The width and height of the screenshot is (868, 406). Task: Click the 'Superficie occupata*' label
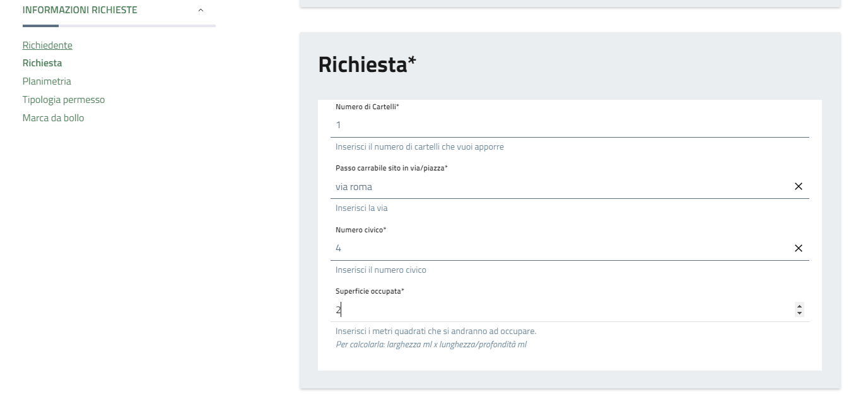pos(370,292)
